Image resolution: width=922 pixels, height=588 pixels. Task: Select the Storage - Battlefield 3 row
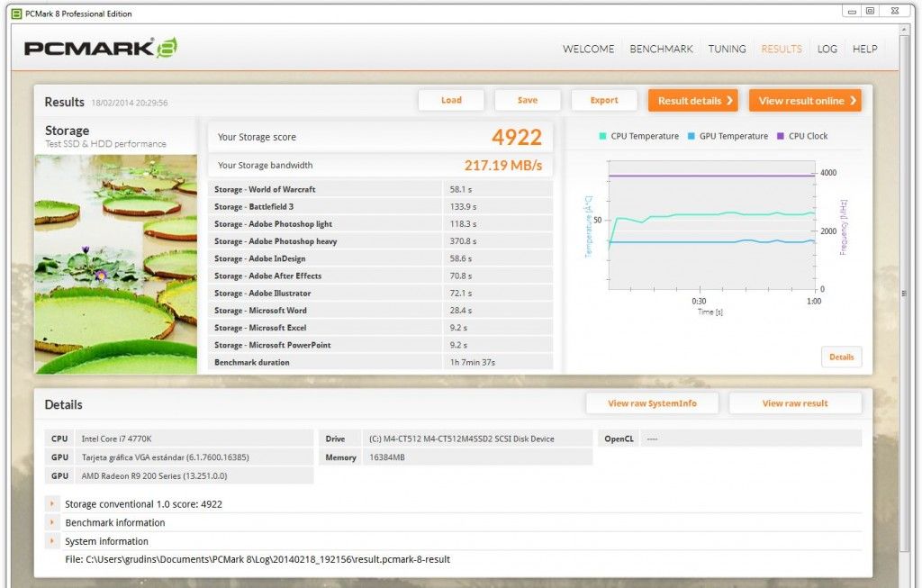point(381,206)
